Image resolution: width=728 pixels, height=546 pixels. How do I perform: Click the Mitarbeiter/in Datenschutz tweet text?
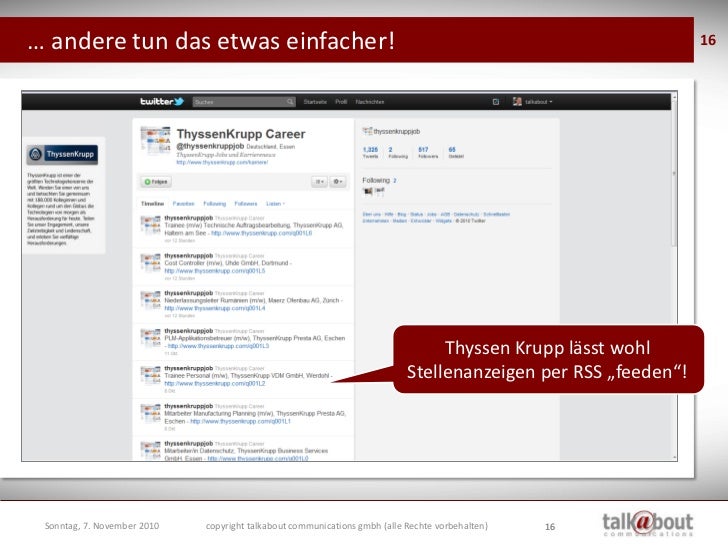click(x=246, y=455)
